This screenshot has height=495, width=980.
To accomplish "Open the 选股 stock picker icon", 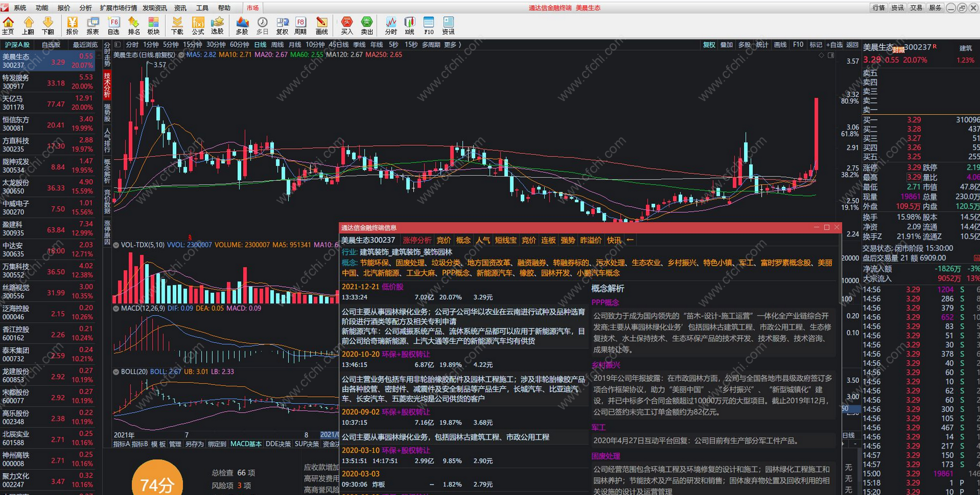I will (218, 25).
